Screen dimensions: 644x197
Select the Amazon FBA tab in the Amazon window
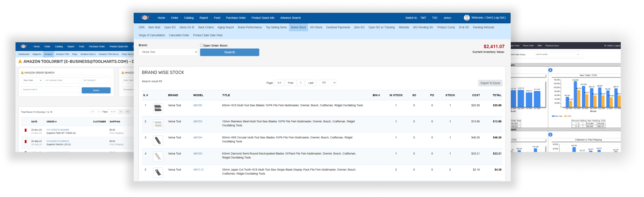[62, 54]
